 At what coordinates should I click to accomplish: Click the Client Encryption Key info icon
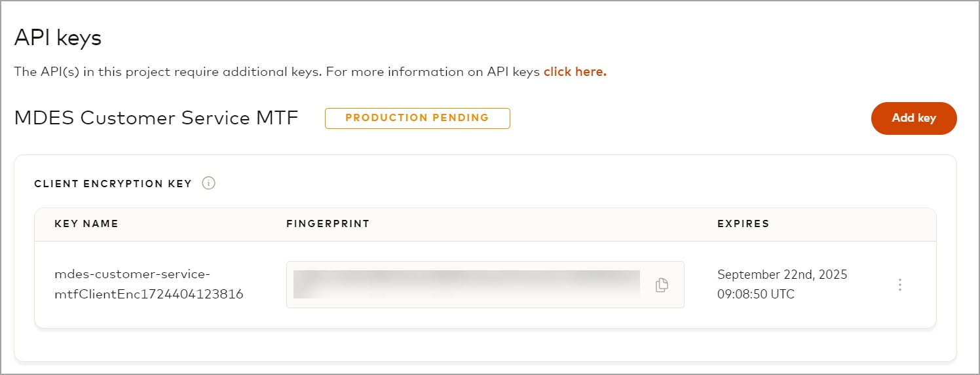[x=208, y=183]
